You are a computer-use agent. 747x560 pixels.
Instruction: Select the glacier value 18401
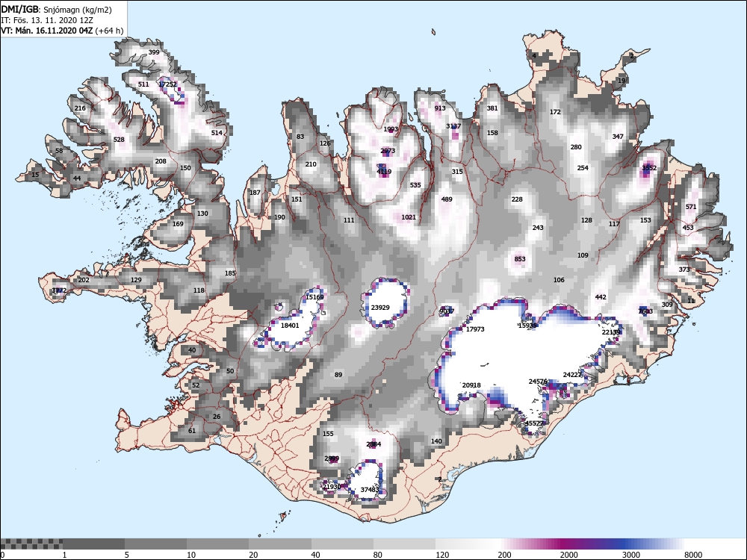pos(290,326)
